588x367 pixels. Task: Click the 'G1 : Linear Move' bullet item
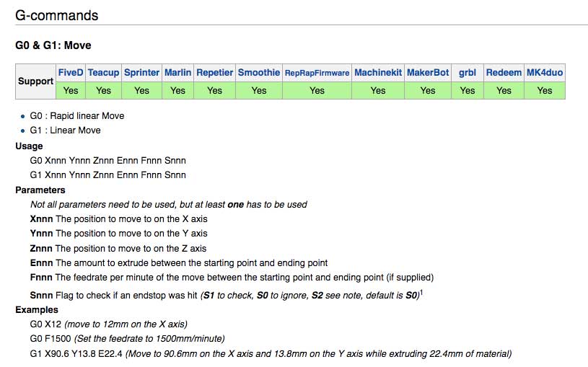tap(65, 130)
